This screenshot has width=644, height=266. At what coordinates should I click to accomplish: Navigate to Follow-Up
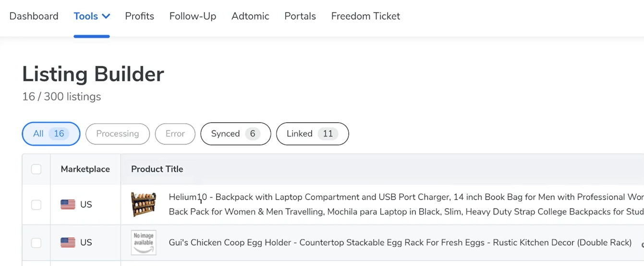(x=193, y=16)
